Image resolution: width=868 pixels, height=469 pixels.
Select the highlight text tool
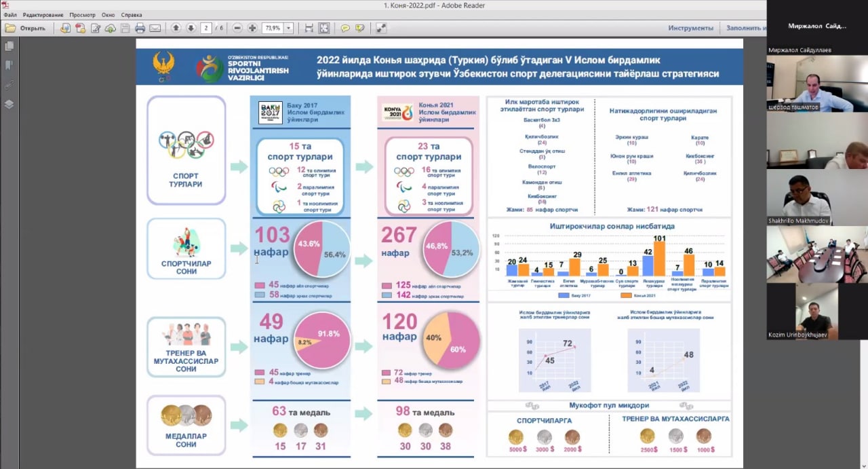pos(359,29)
